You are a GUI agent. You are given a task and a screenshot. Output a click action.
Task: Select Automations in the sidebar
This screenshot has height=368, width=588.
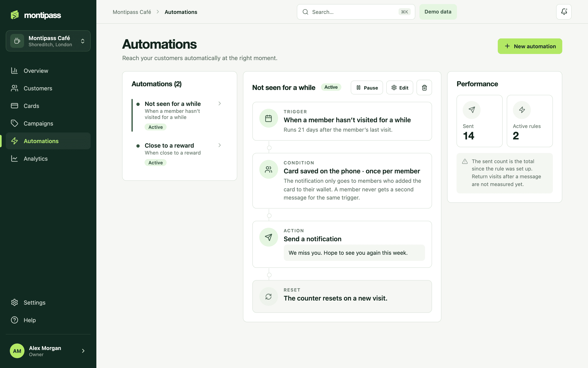(x=48, y=141)
